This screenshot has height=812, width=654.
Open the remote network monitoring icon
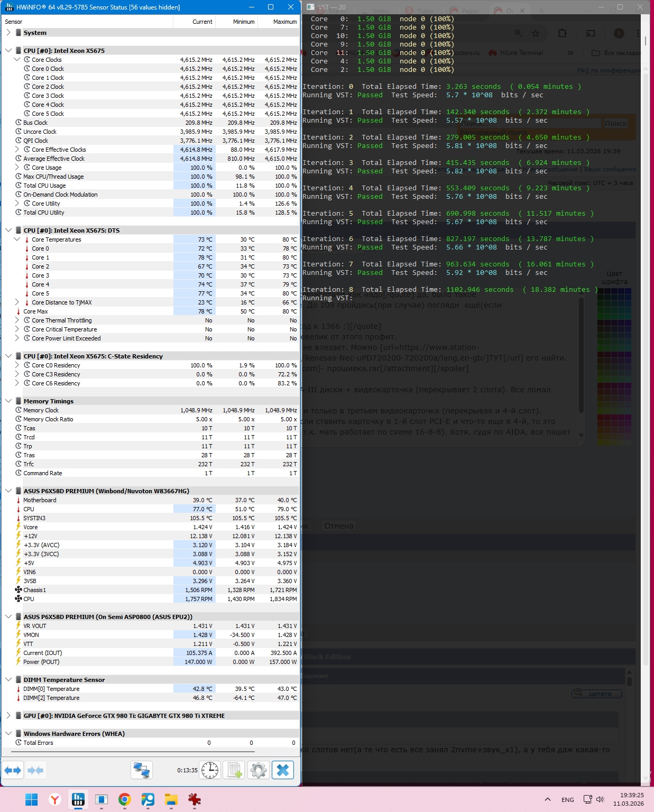point(142,770)
